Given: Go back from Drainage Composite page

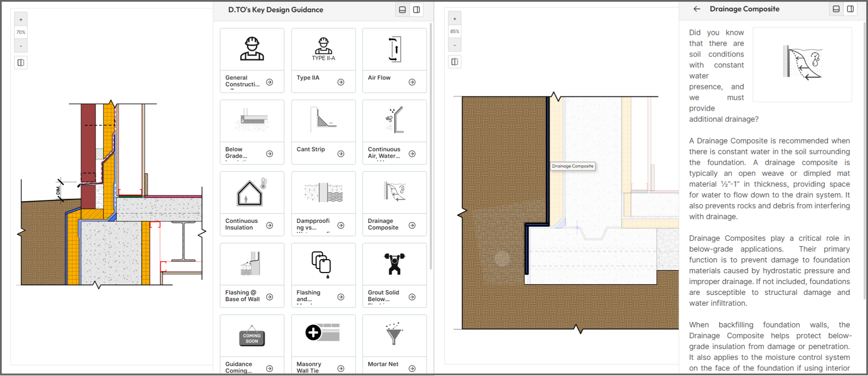Looking at the screenshot, I should 697,9.
